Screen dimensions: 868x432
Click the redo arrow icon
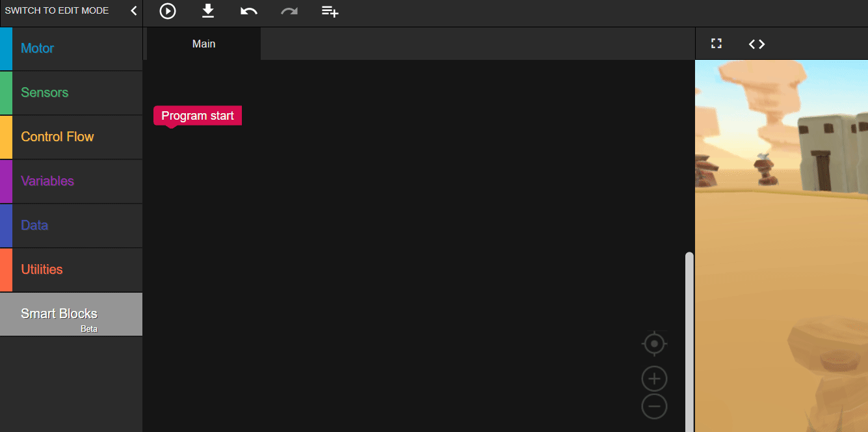tap(289, 11)
